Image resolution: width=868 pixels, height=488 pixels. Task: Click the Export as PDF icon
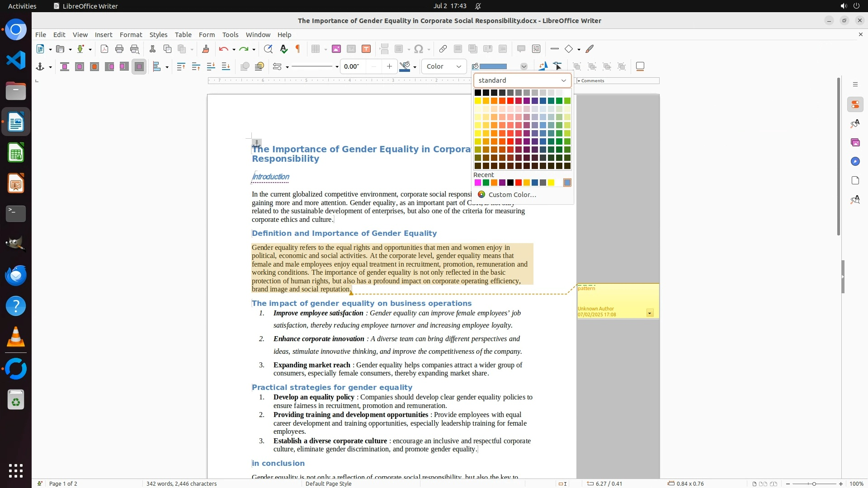[104, 49]
